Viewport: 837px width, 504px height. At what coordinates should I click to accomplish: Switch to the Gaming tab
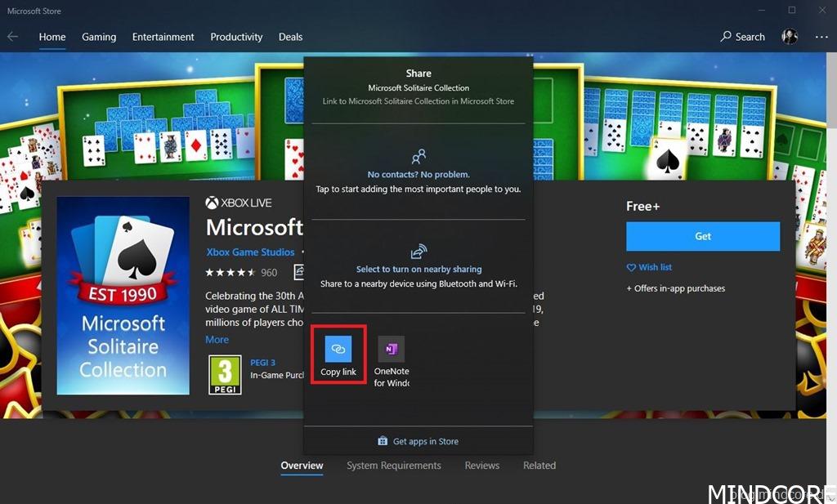[99, 37]
